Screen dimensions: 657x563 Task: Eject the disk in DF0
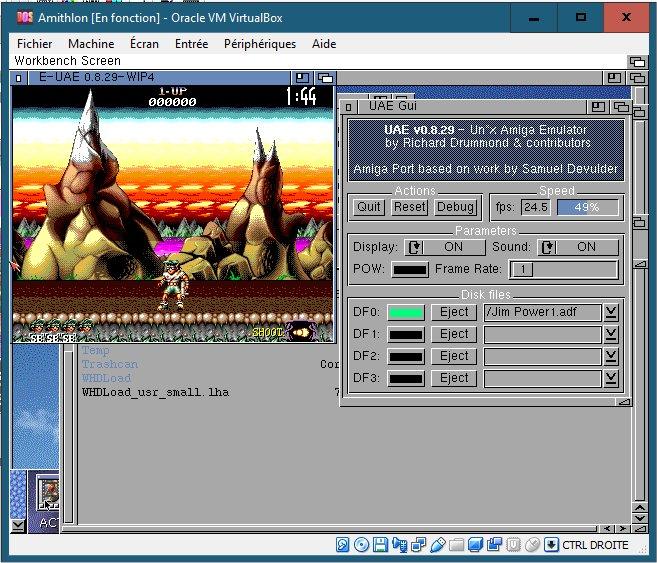tap(454, 312)
